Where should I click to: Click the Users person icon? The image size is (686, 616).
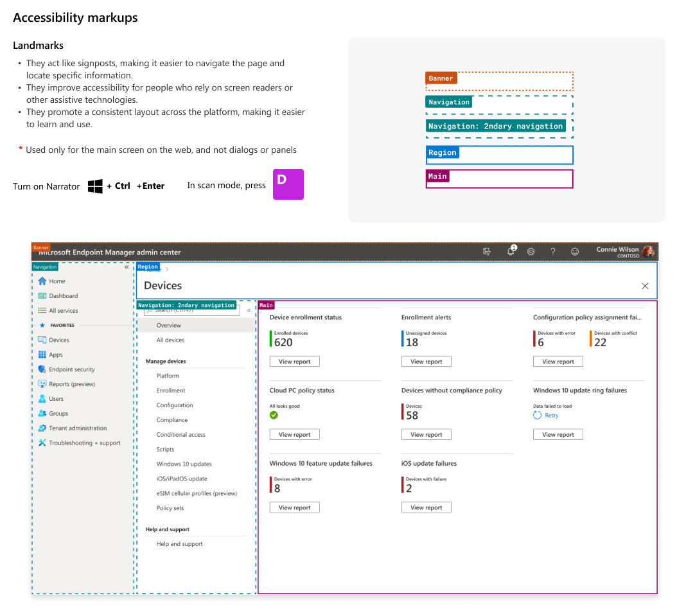coord(42,398)
